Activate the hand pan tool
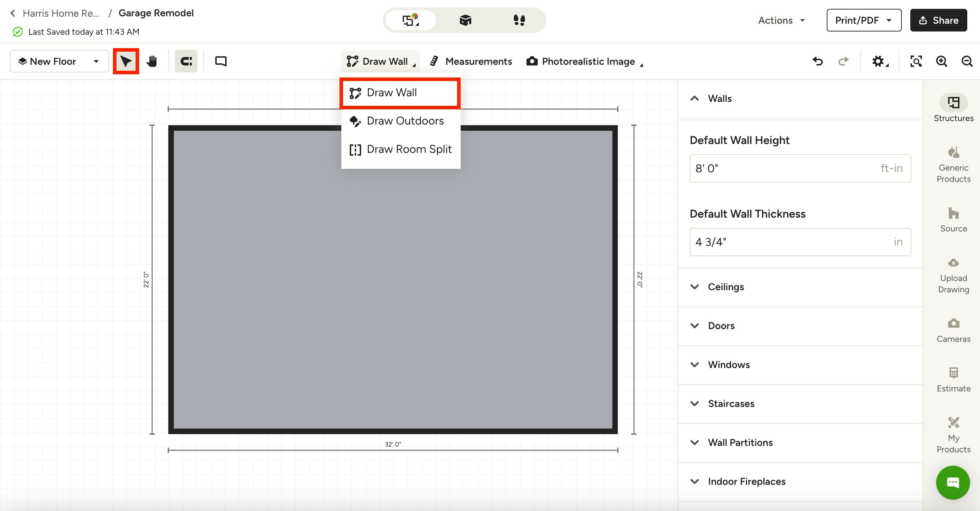This screenshot has width=980, height=511. [x=152, y=61]
